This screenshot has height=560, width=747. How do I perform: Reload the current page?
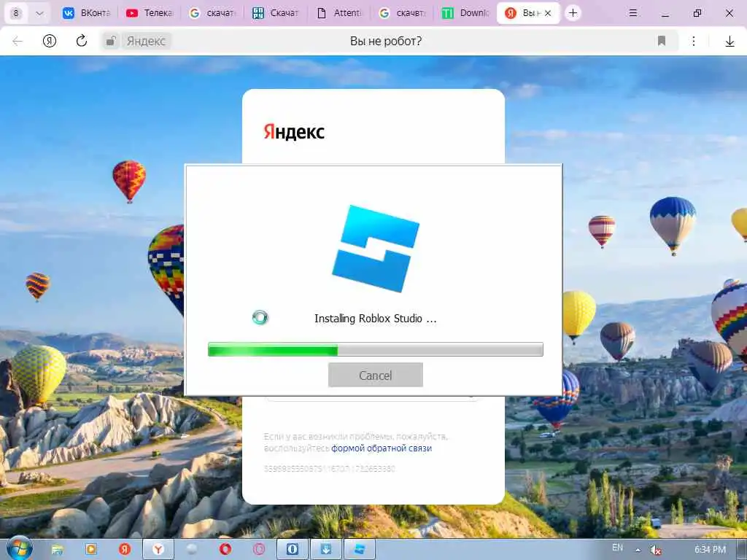tap(82, 41)
